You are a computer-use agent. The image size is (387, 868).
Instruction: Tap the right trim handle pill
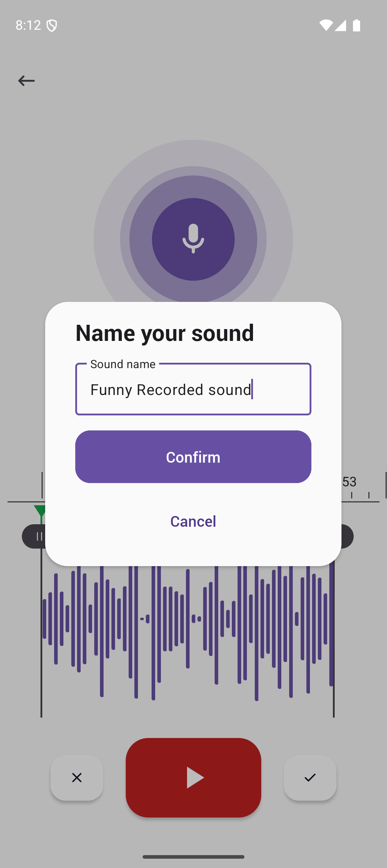coord(347,536)
